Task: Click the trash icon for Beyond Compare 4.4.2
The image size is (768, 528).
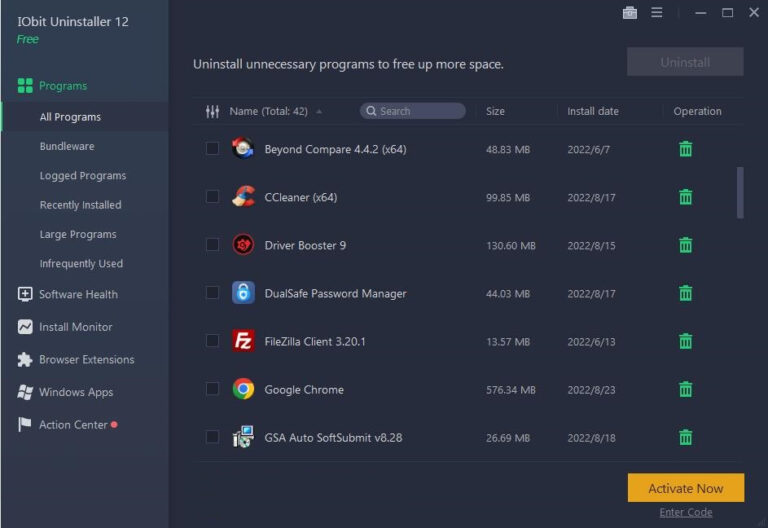Action: click(x=685, y=149)
